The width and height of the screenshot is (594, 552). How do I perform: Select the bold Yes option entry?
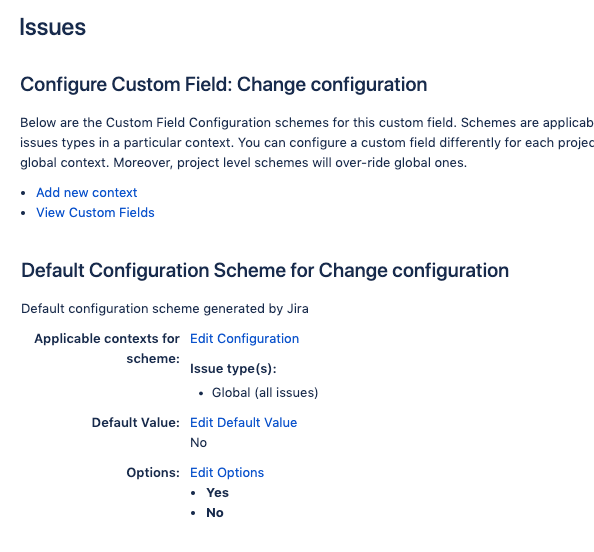(217, 493)
